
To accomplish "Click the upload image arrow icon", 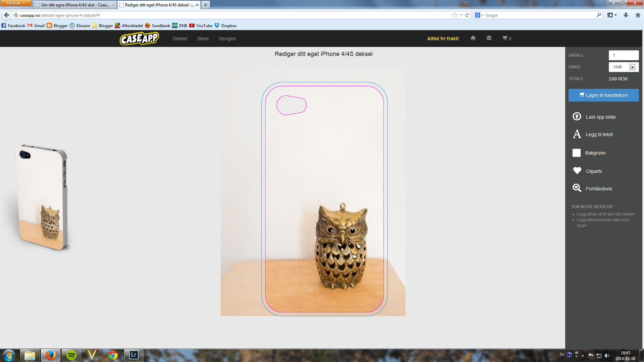I will point(577,116).
